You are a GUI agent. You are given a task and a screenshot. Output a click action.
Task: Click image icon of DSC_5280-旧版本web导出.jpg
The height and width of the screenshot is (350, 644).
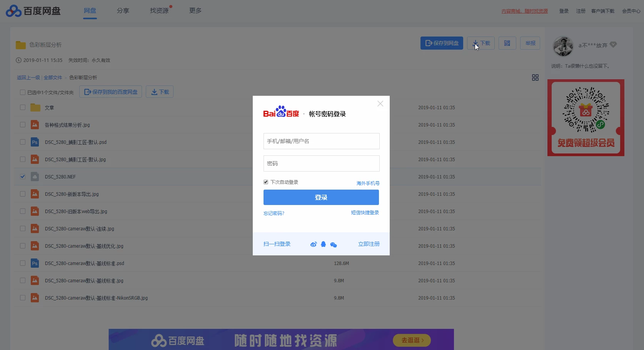tap(35, 211)
